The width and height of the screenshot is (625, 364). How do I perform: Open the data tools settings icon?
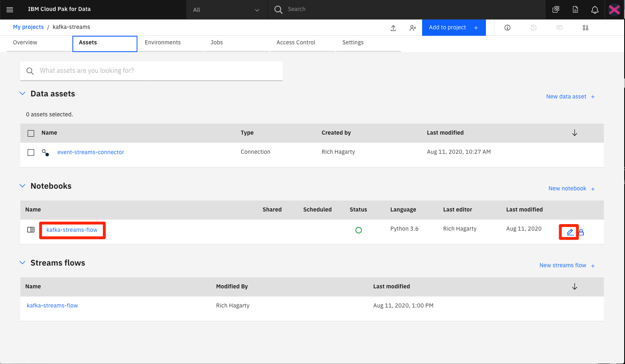[x=586, y=28]
